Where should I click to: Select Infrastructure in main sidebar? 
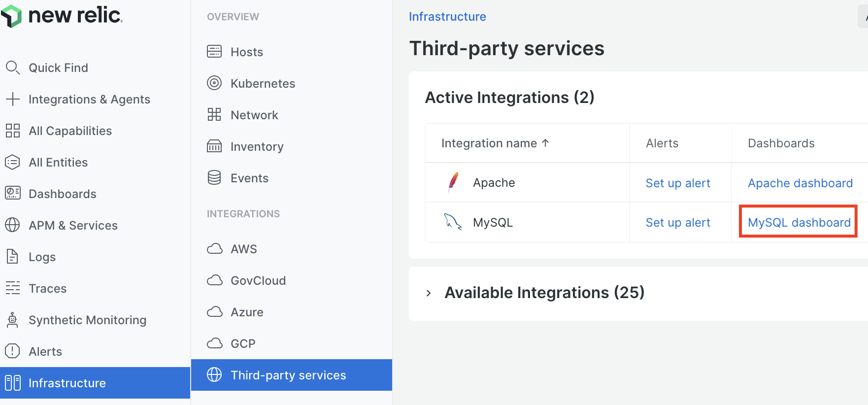(x=95, y=383)
